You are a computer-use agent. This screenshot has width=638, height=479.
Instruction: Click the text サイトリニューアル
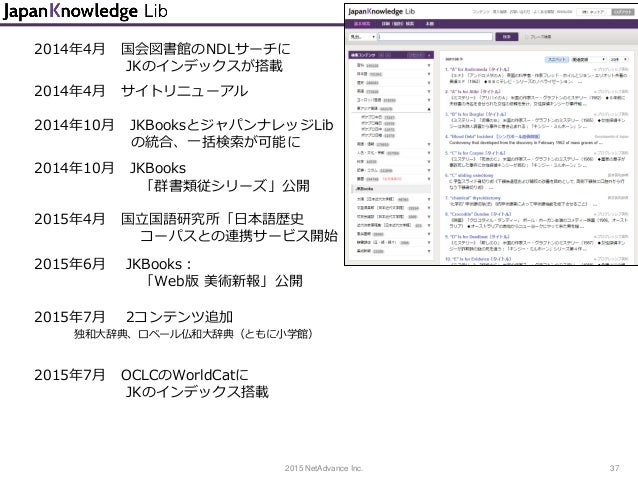click(x=184, y=91)
